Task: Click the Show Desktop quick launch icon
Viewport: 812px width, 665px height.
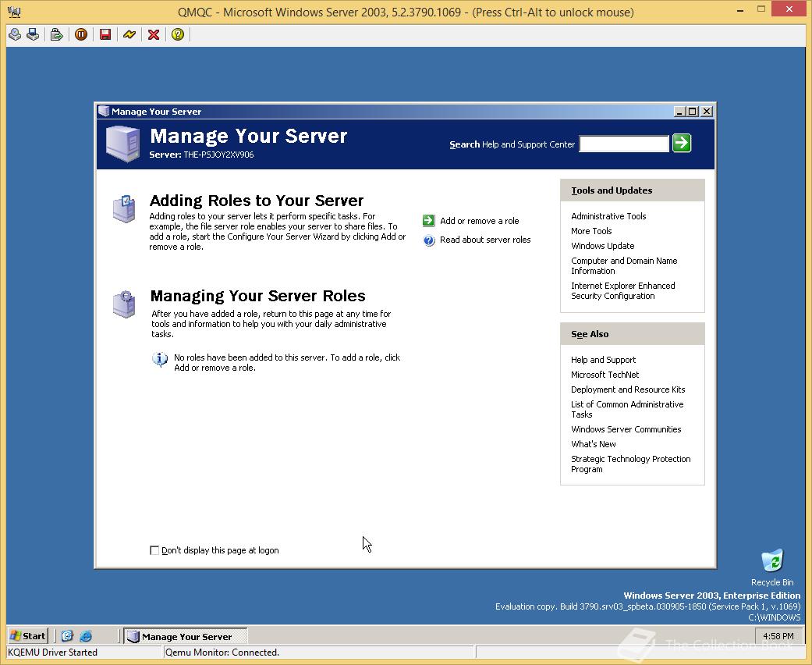Action: (x=67, y=636)
